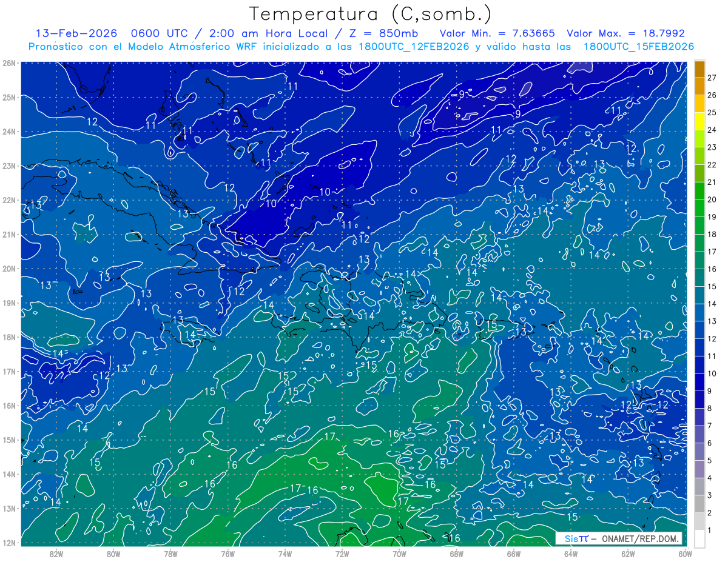Viewport: 728px width, 562px height.
Task: Click the '17N' latitude label
Action: 9,372
